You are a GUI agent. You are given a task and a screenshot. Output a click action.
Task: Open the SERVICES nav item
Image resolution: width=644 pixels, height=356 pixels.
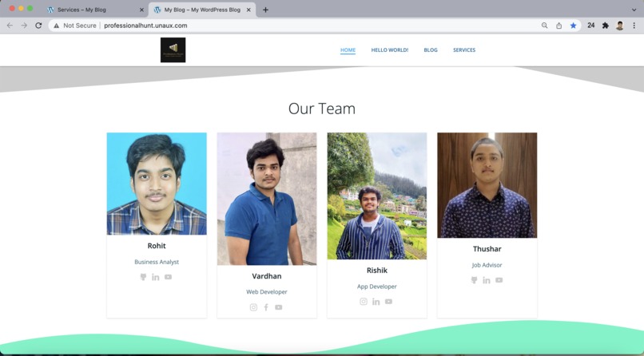[x=464, y=50]
